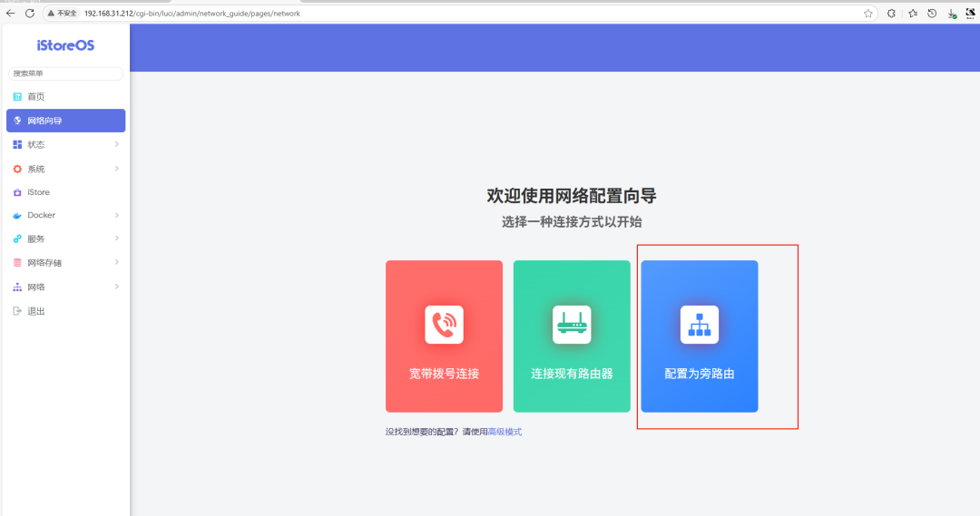The image size is (980, 516).
Task: Select the 网络向导 menu item
Action: 65,121
